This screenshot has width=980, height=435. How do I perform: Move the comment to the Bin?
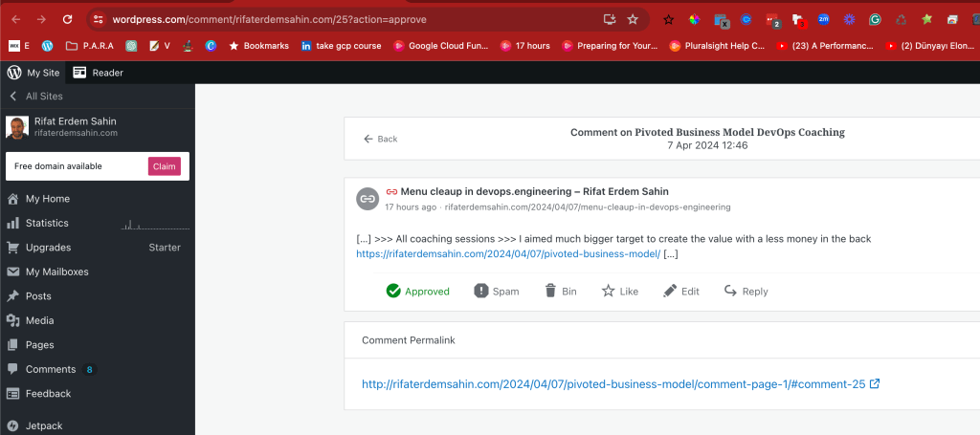pyautogui.click(x=561, y=291)
